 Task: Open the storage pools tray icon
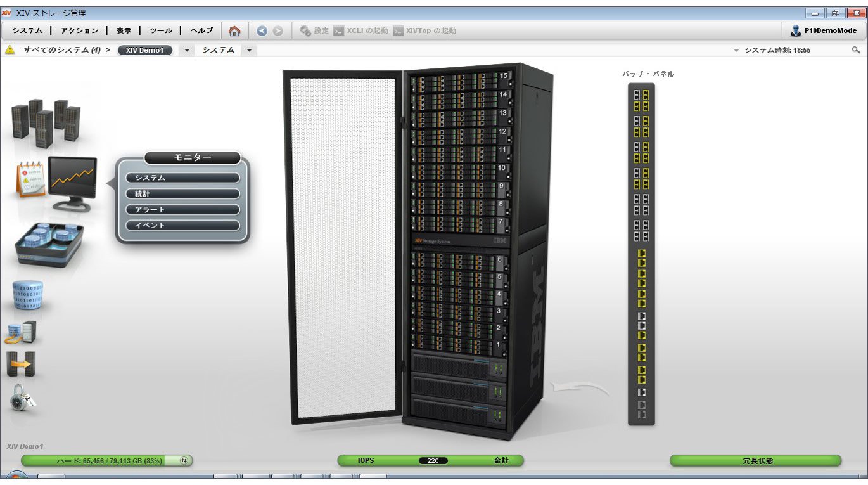click(x=49, y=245)
